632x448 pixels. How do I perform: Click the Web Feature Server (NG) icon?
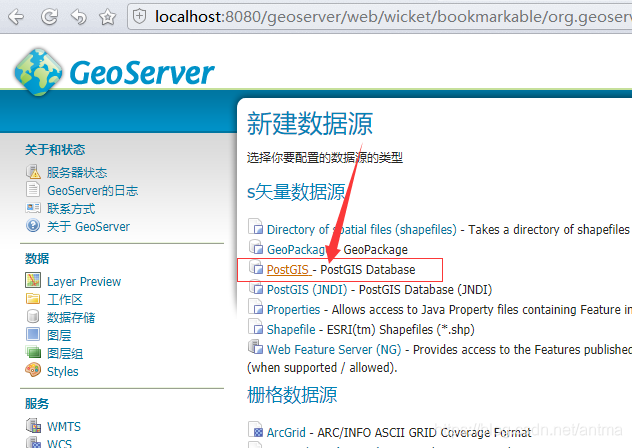(x=256, y=346)
